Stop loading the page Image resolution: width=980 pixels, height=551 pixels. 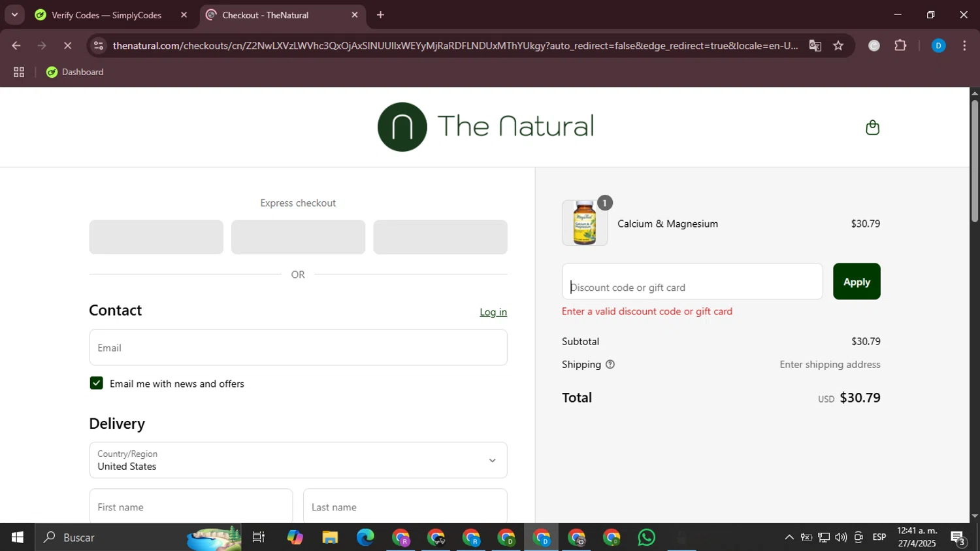pos(67,46)
